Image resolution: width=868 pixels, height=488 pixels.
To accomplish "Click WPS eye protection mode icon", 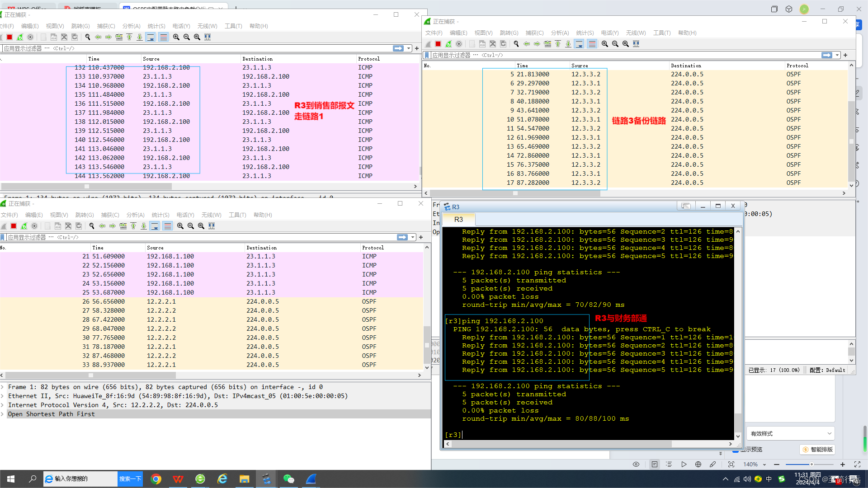I will click(x=636, y=465).
